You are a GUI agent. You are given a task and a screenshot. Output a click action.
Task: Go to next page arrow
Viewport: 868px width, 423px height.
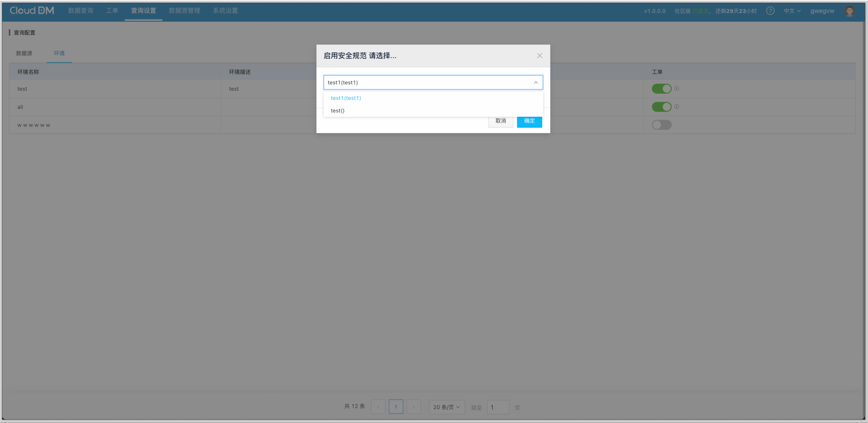413,407
